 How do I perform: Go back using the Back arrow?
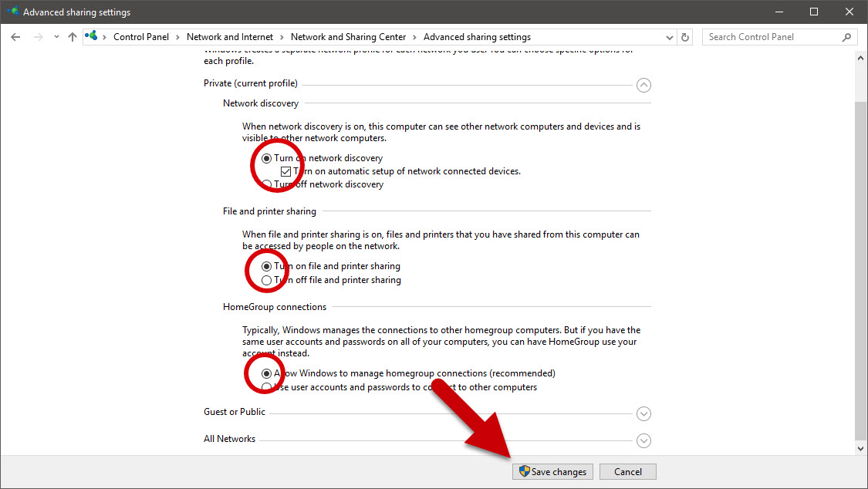tap(15, 37)
